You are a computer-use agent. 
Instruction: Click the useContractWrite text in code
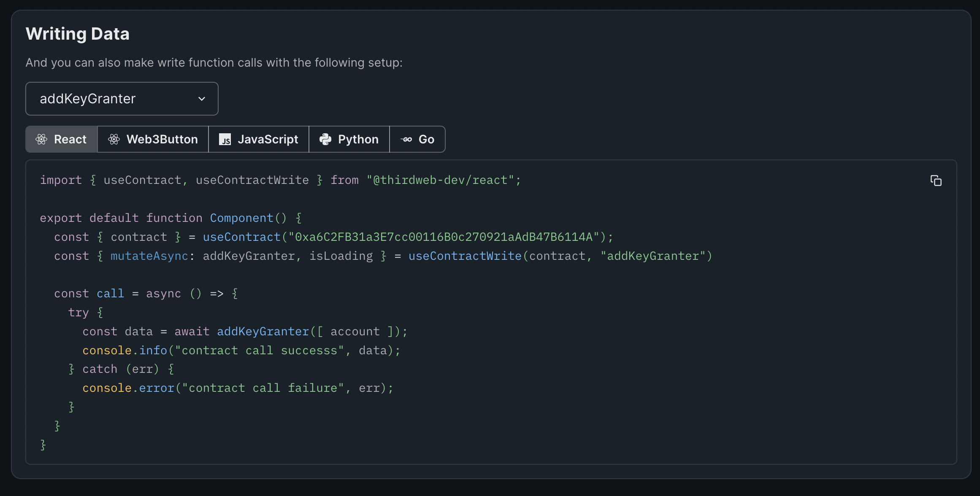click(464, 256)
